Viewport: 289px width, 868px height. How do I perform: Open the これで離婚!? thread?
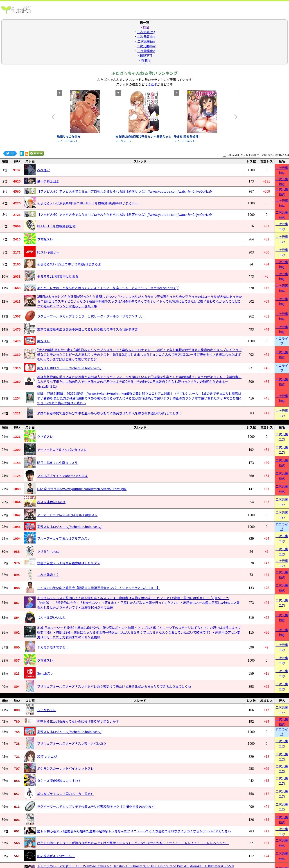tap(48, 575)
